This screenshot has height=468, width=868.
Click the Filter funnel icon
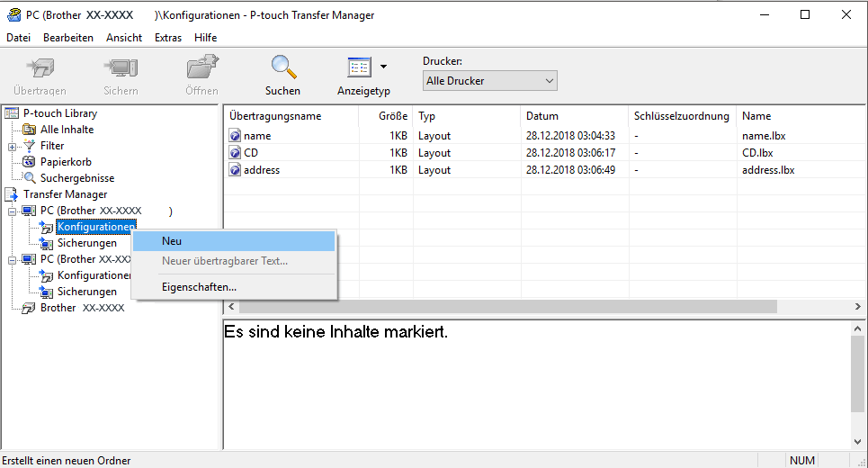[x=29, y=146]
